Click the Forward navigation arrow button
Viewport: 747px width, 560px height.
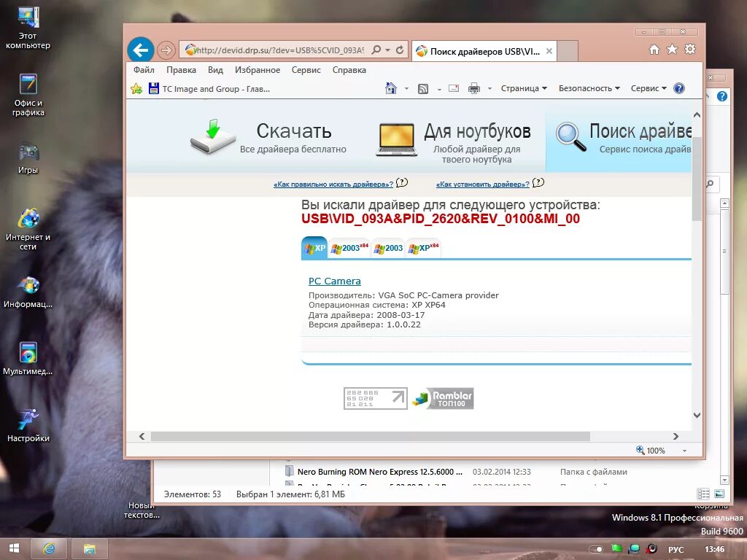click(x=166, y=50)
